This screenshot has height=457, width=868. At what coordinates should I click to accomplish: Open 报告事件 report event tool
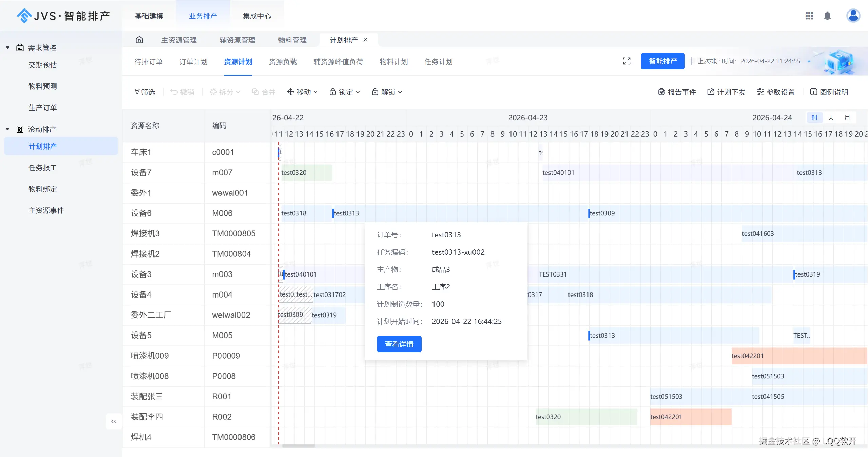pyautogui.click(x=677, y=92)
